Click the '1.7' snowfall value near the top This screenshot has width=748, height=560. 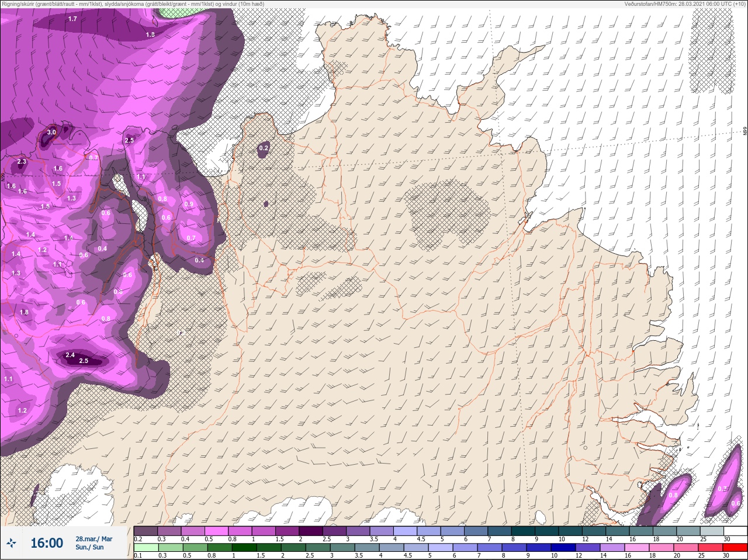[72, 19]
